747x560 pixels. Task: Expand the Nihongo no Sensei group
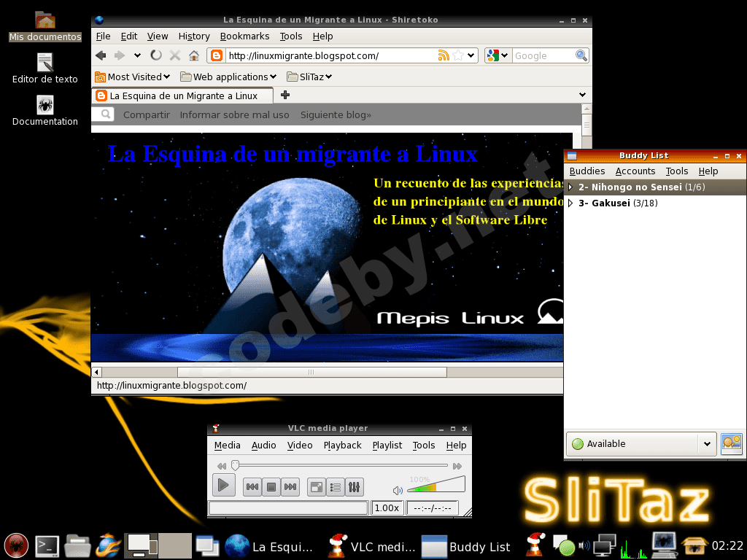coord(570,187)
